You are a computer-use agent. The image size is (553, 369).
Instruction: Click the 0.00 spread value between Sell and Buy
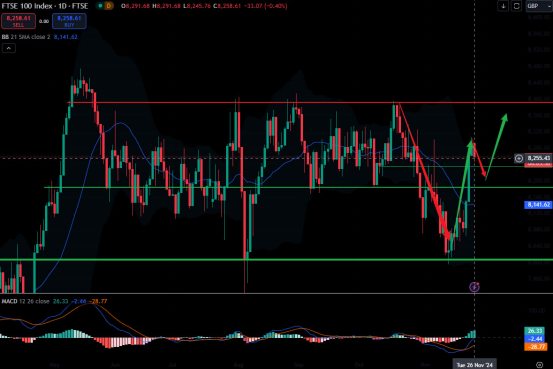coord(44,22)
